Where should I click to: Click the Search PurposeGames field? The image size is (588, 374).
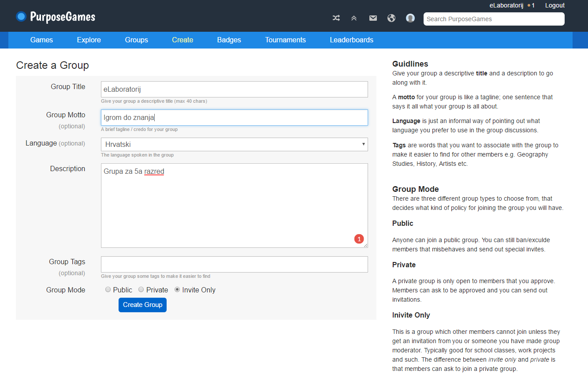point(494,19)
